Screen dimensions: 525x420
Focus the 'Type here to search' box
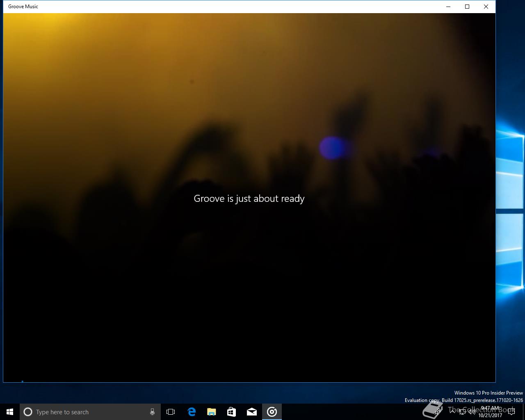click(89, 412)
